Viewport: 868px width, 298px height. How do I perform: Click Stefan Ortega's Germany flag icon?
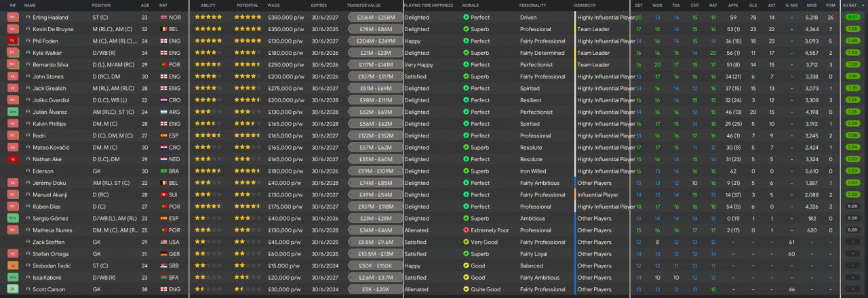[163, 254]
